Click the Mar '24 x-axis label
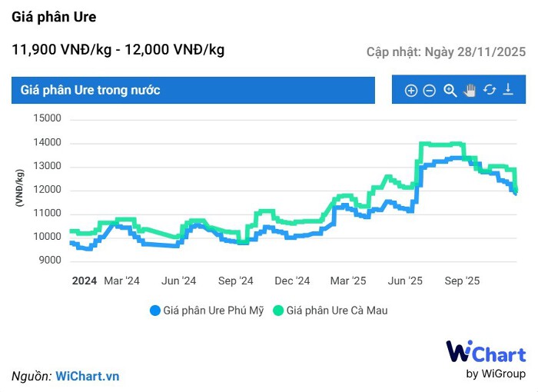 point(122,281)
